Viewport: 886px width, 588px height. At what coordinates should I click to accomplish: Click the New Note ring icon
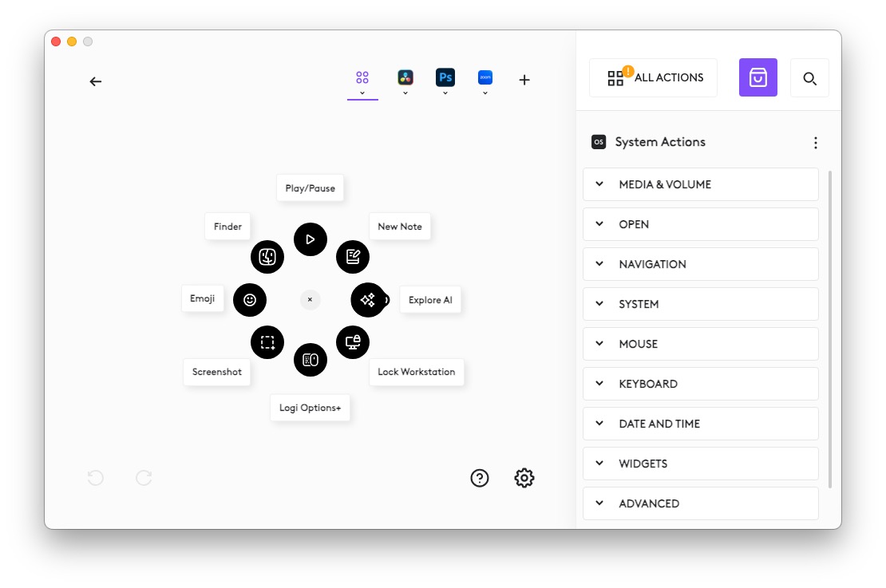[353, 257]
